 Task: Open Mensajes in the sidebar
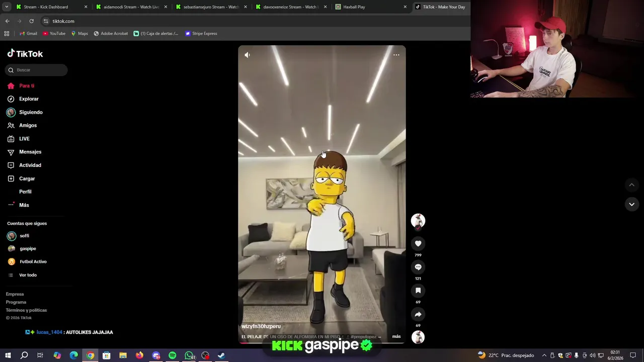coord(24,152)
